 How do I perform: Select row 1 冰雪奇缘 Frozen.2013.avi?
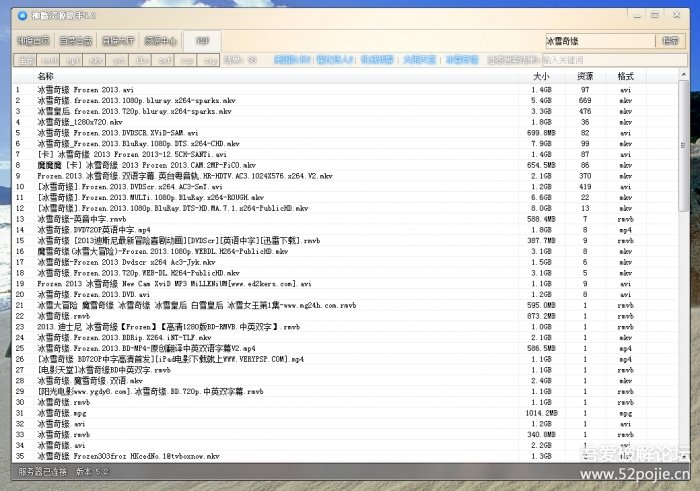tap(345, 90)
